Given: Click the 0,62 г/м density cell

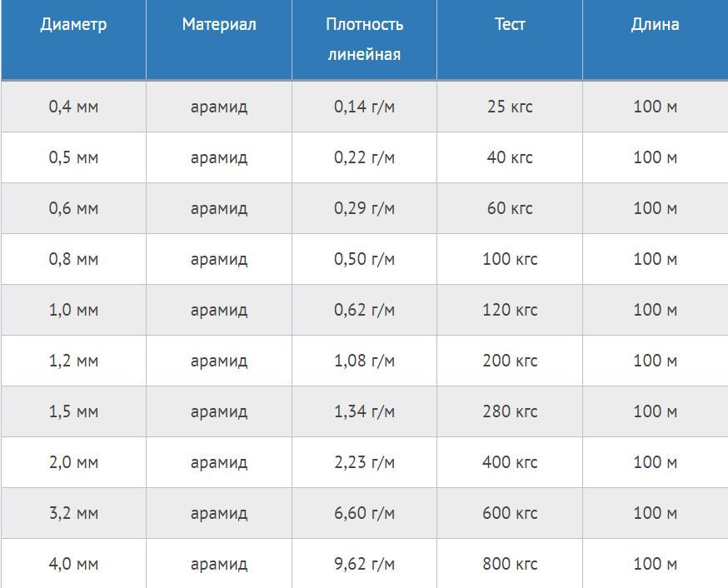Looking at the screenshot, I should (x=364, y=310).
